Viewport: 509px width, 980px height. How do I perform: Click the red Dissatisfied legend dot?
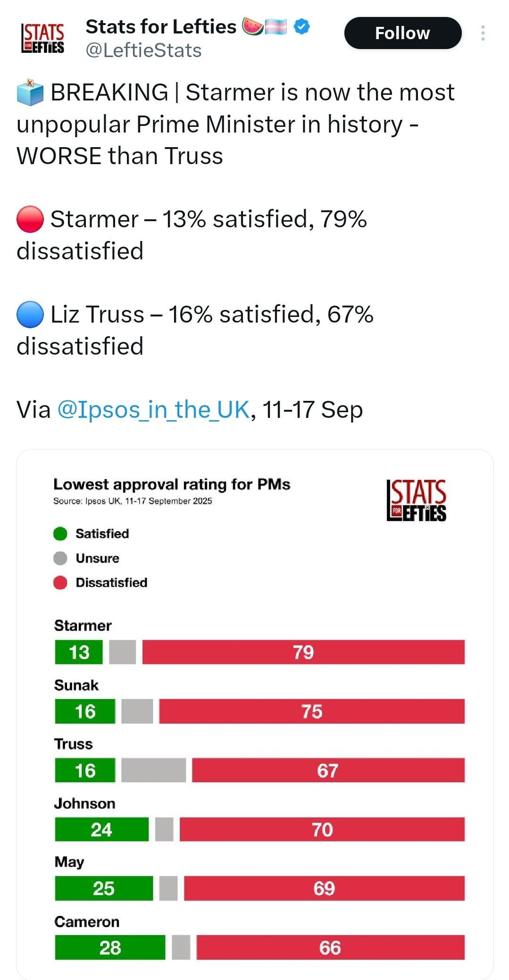[x=60, y=582]
